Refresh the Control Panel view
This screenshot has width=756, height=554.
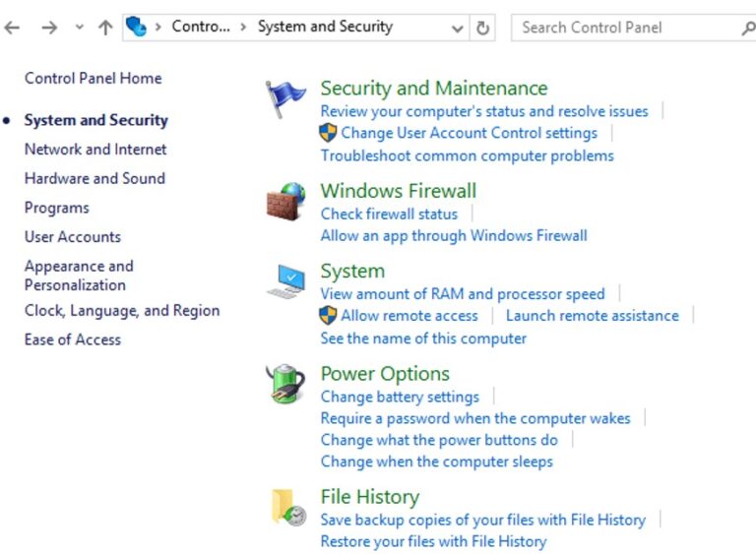[482, 28]
